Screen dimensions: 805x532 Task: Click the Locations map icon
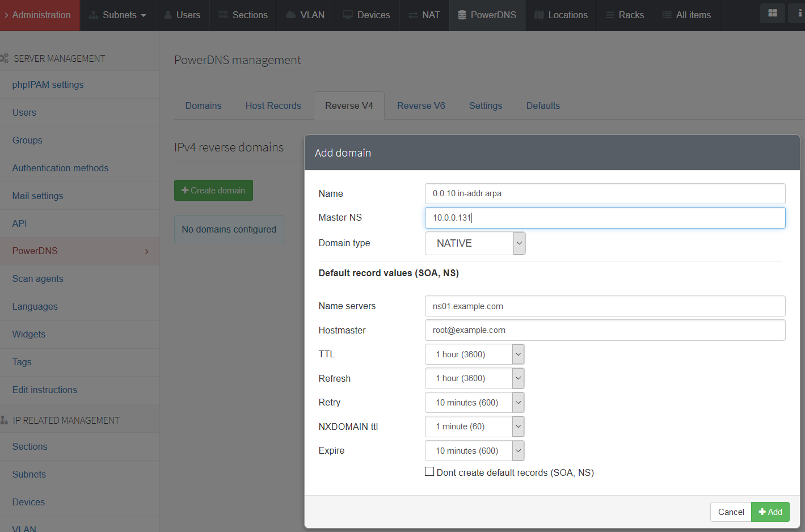tap(539, 15)
